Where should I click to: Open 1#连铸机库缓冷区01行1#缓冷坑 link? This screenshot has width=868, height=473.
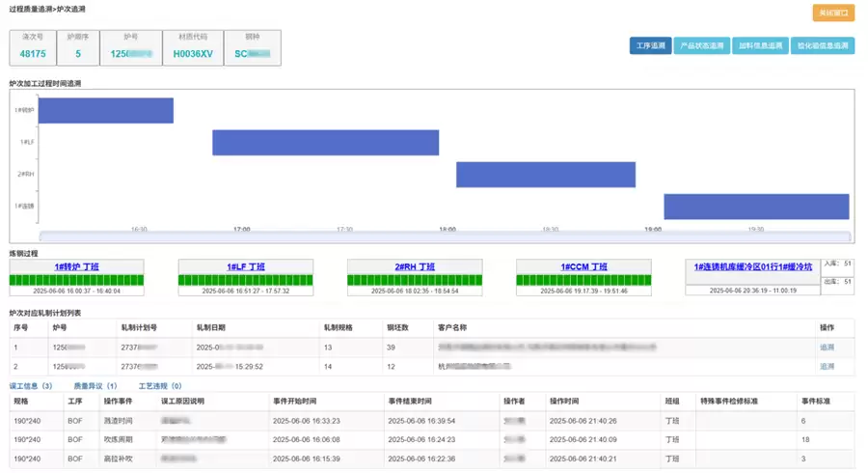pyautogui.click(x=755, y=266)
